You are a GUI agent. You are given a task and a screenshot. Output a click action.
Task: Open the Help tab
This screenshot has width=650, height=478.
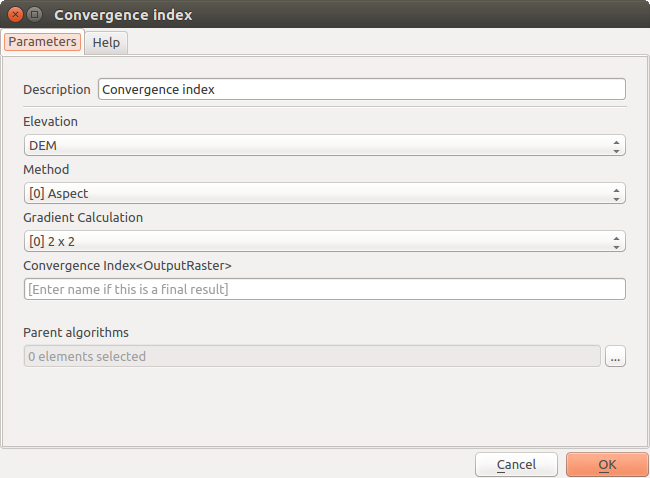pyautogui.click(x=106, y=43)
